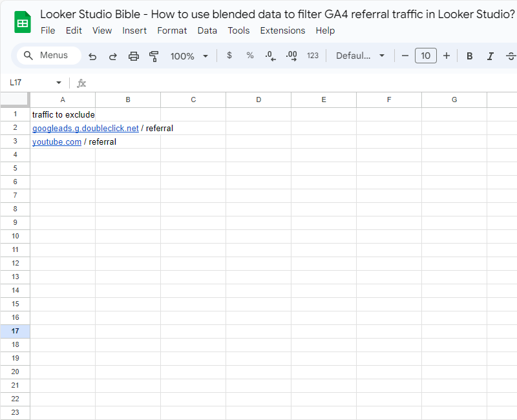Open the File menu

[x=48, y=30]
